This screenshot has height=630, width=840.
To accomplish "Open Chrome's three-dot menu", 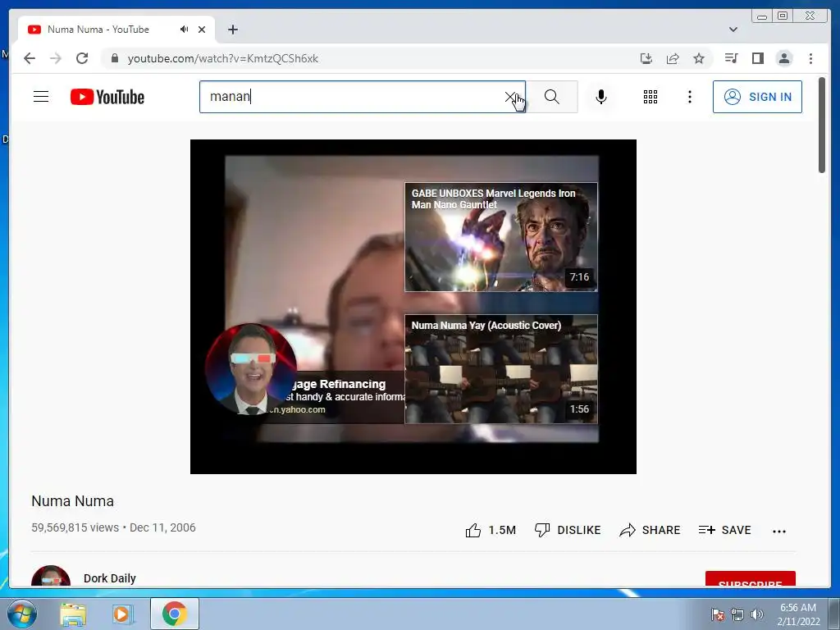I will click(x=810, y=58).
